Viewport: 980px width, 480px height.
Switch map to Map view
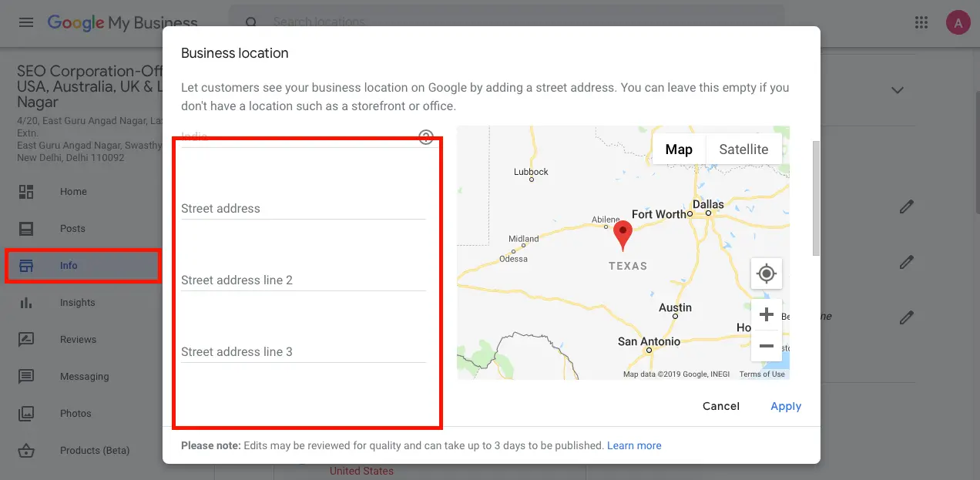point(679,149)
